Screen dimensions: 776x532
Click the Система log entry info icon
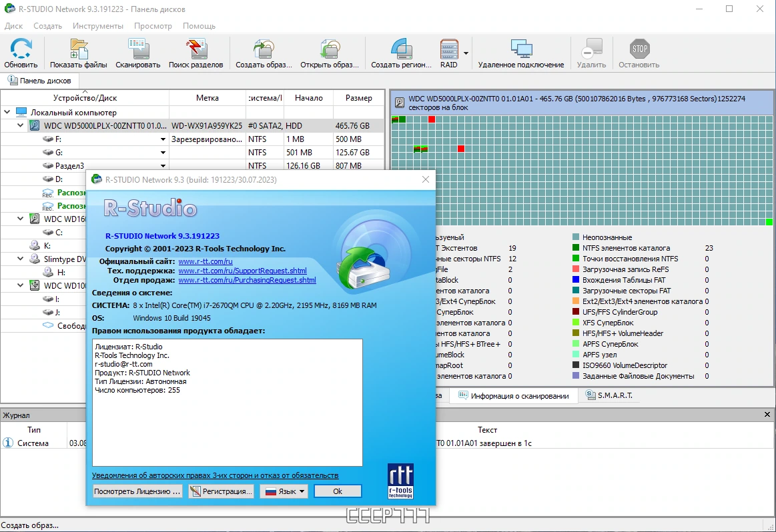click(x=8, y=443)
